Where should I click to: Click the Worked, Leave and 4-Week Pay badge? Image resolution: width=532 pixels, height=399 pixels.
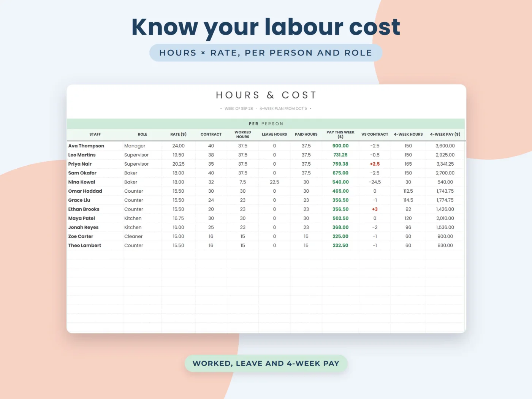[266, 364]
